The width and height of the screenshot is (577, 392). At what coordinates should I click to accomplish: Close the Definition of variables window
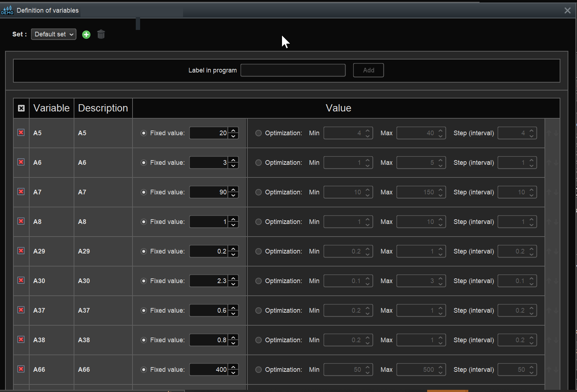568,10
